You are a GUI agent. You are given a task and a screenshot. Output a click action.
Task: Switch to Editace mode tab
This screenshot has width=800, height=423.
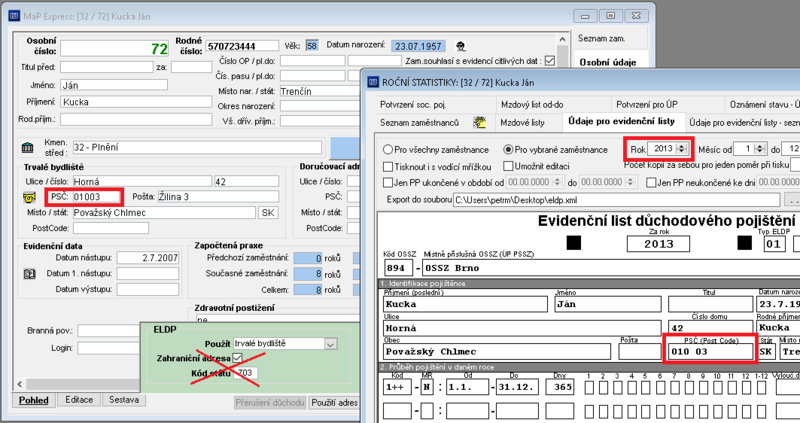pos(79,400)
